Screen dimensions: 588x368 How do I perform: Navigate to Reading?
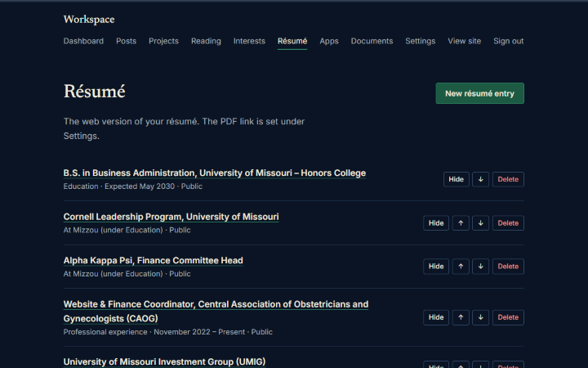(x=206, y=41)
